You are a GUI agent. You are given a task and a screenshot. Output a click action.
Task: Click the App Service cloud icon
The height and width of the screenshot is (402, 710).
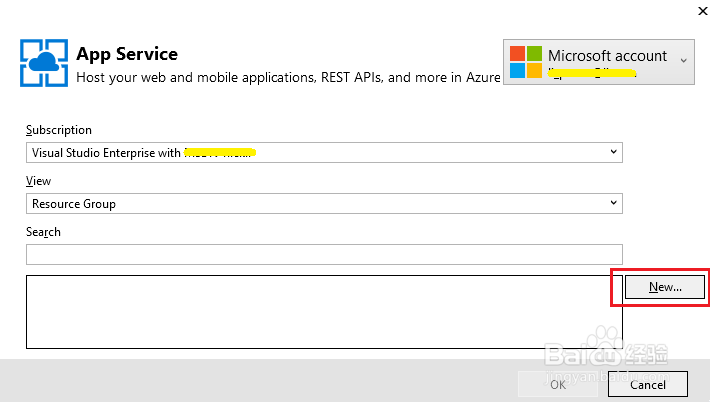coord(45,63)
